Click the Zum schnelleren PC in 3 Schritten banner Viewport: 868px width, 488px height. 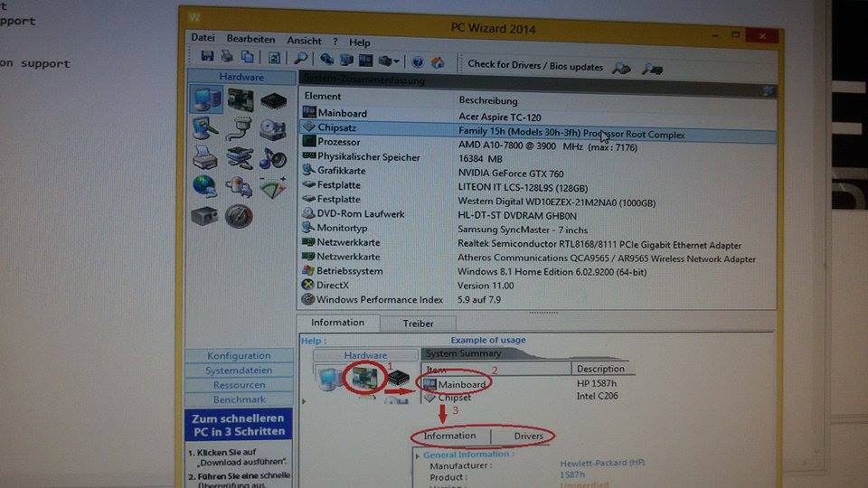click(239, 425)
